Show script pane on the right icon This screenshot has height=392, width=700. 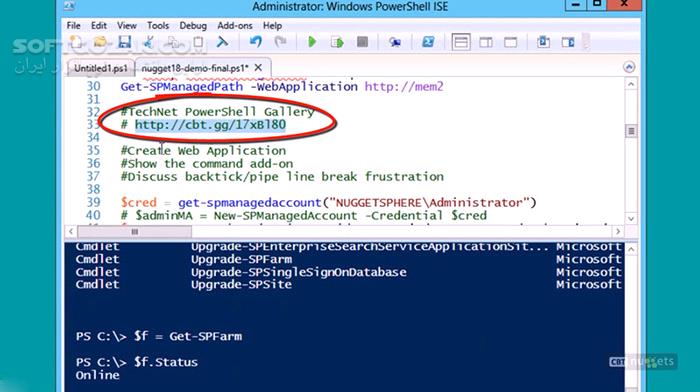click(486, 42)
